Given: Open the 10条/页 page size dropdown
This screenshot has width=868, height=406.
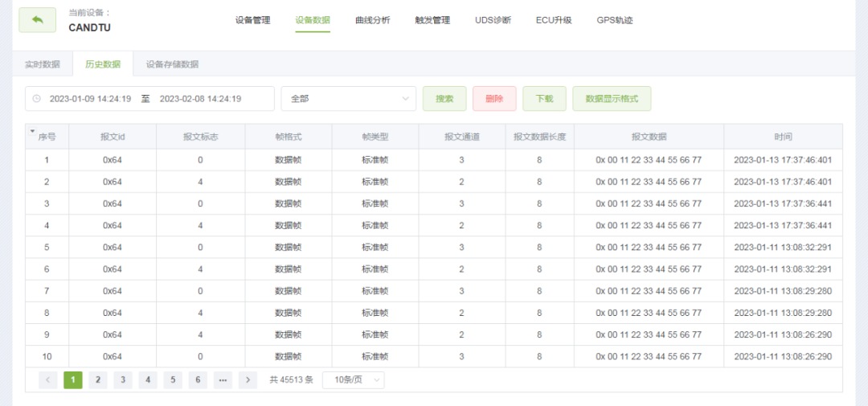Looking at the screenshot, I should [x=353, y=380].
